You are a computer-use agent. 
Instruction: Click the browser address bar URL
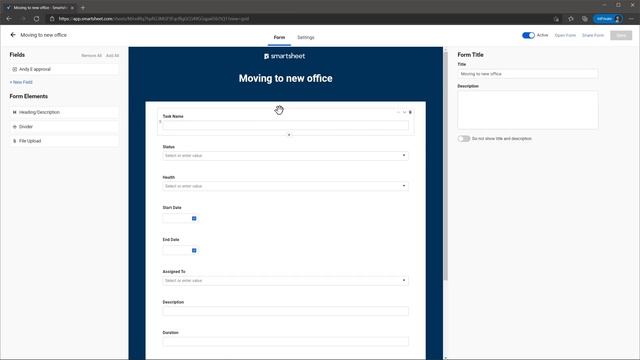coord(154,19)
